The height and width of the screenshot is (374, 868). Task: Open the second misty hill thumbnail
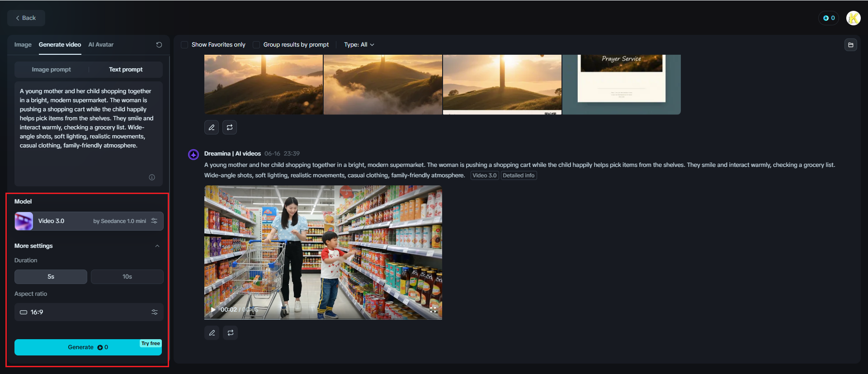click(x=383, y=85)
